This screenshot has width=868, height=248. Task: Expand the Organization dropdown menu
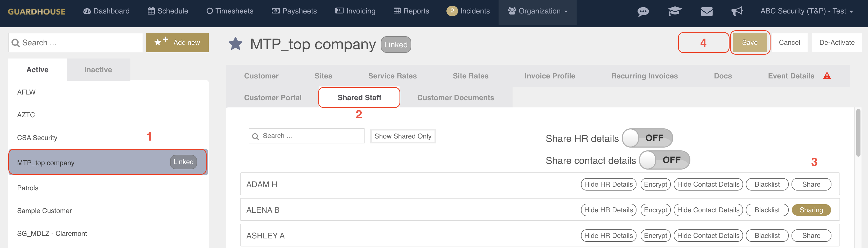pos(538,11)
